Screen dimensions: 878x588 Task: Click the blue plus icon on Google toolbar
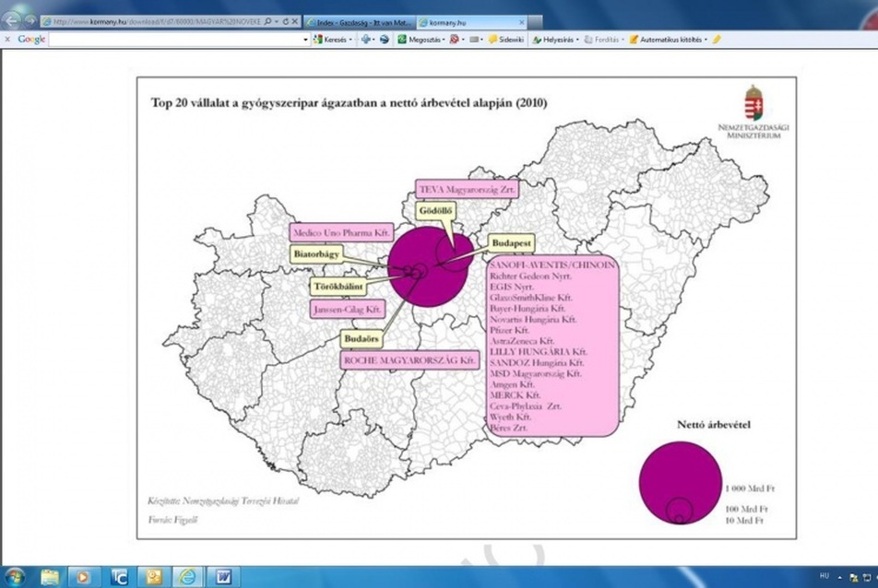pyautogui.click(x=365, y=39)
